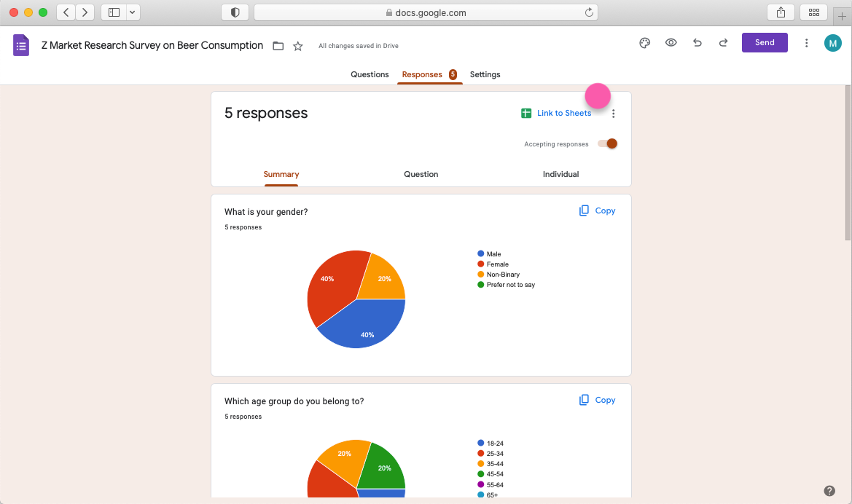
Task: Click the redo arrow icon
Action: click(723, 43)
